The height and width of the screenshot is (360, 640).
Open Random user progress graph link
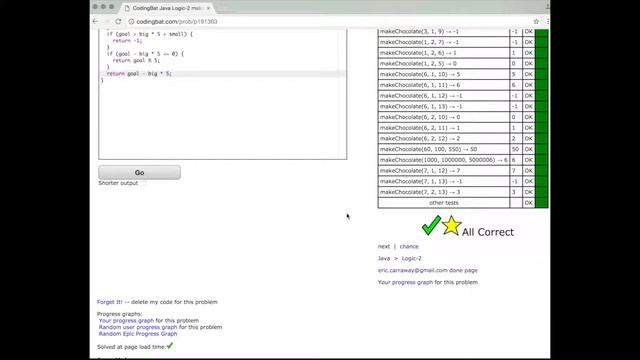point(138,327)
